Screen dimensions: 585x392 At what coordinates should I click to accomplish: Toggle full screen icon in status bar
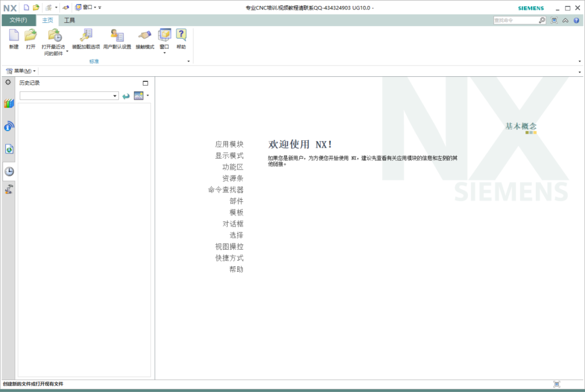point(557,384)
